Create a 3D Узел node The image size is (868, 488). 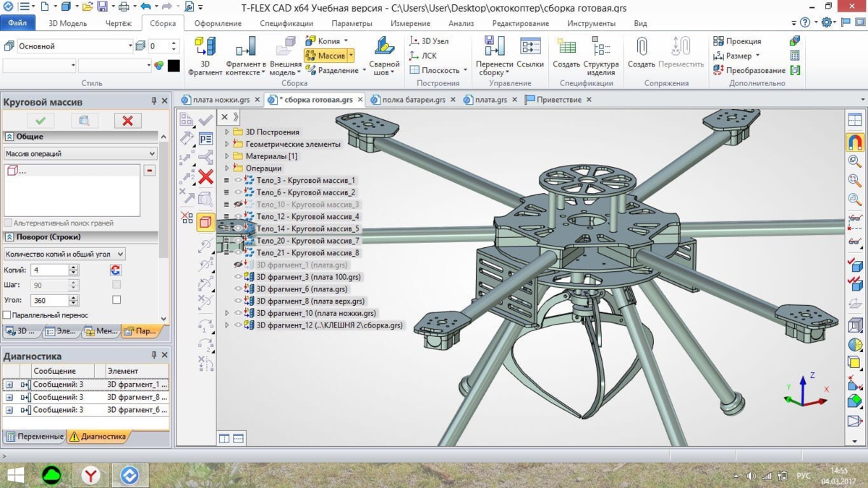pos(430,41)
